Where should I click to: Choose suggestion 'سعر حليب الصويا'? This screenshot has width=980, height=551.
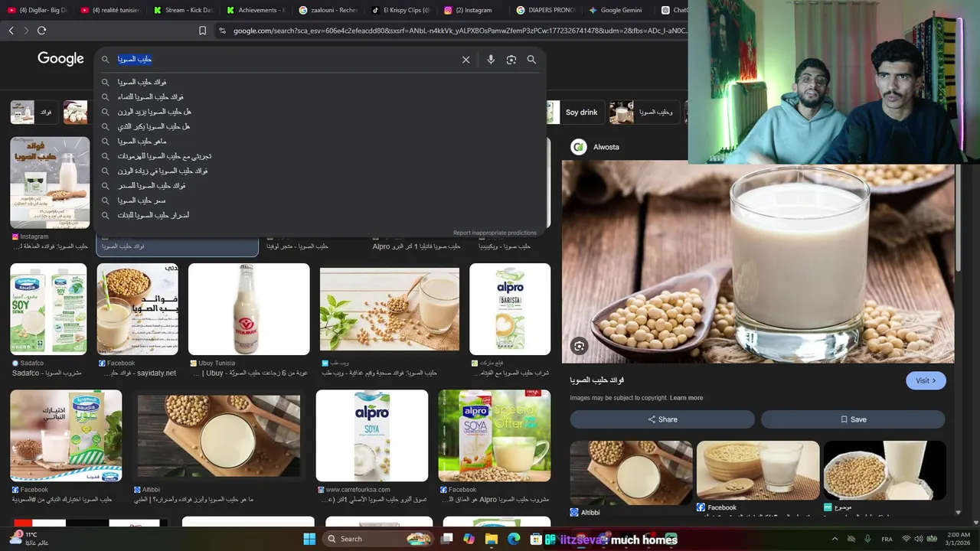(x=320, y=201)
